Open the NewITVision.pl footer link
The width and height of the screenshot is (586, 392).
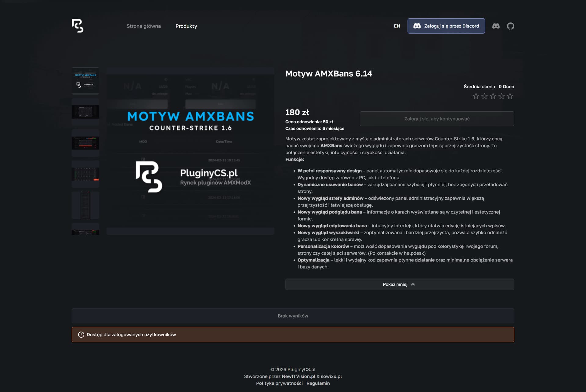click(x=298, y=376)
